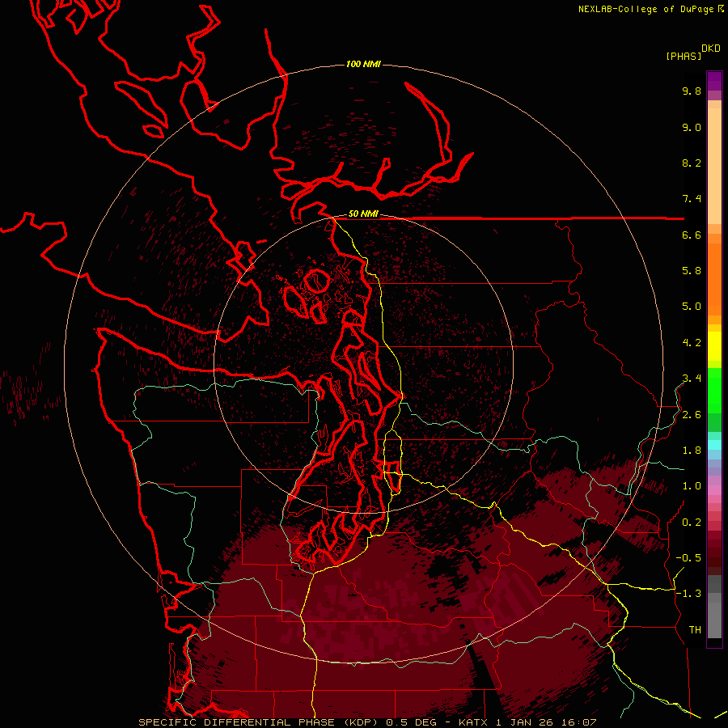Click the 1.8 scale label
The width and height of the screenshot is (728, 728).
[692, 451]
